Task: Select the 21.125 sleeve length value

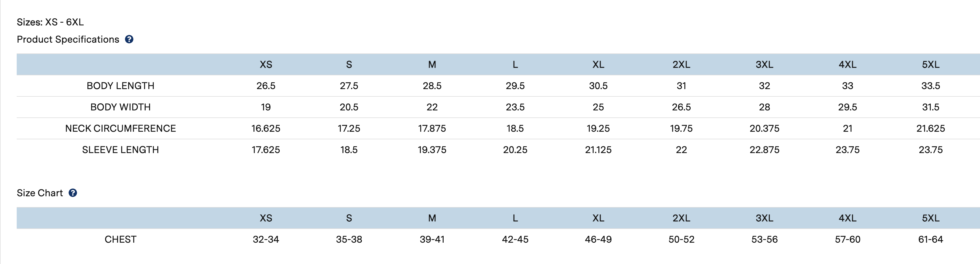Action: point(598,150)
